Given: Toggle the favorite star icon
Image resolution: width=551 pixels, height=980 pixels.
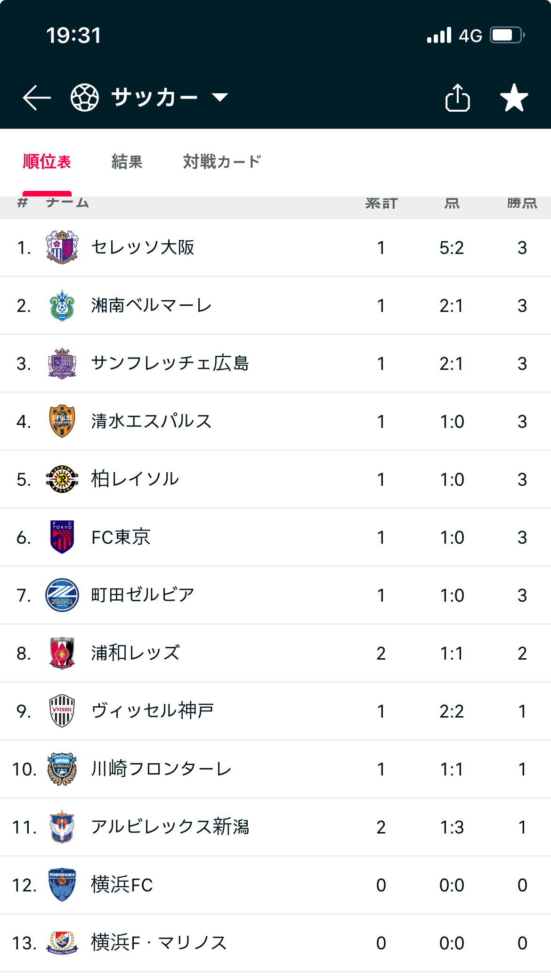Looking at the screenshot, I should point(514,98).
